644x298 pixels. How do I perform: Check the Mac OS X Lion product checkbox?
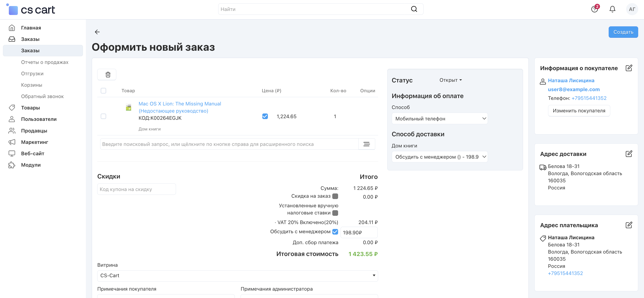(103, 116)
